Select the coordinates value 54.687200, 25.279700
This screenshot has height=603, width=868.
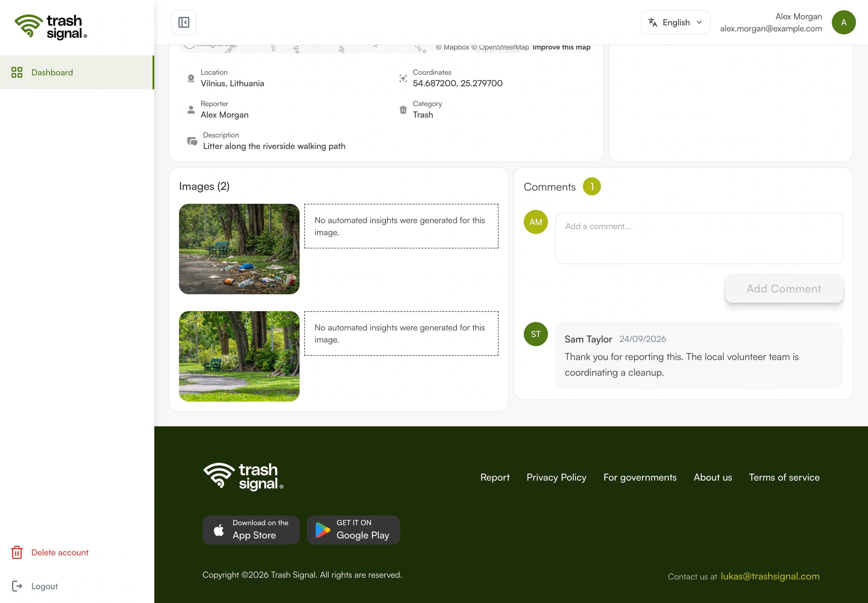(458, 83)
